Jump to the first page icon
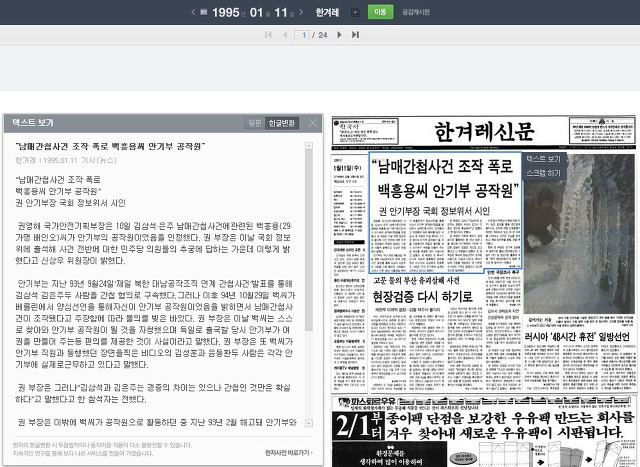The image size is (640, 467). [x=268, y=35]
